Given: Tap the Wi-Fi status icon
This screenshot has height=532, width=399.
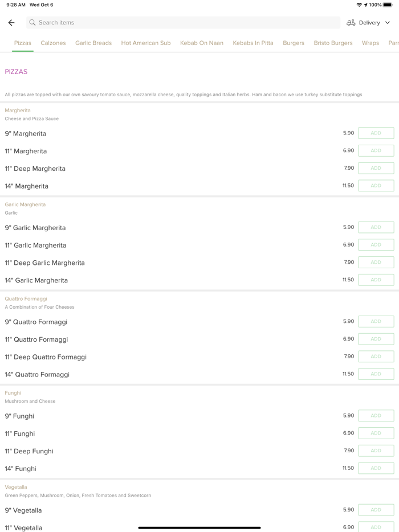Looking at the screenshot, I should tap(359, 5).
